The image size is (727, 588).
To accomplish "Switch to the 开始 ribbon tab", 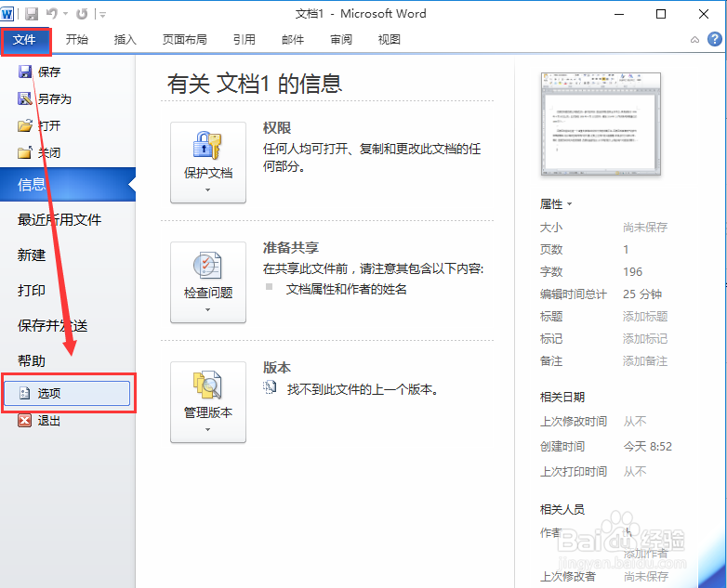I will (x=76, y=40).
